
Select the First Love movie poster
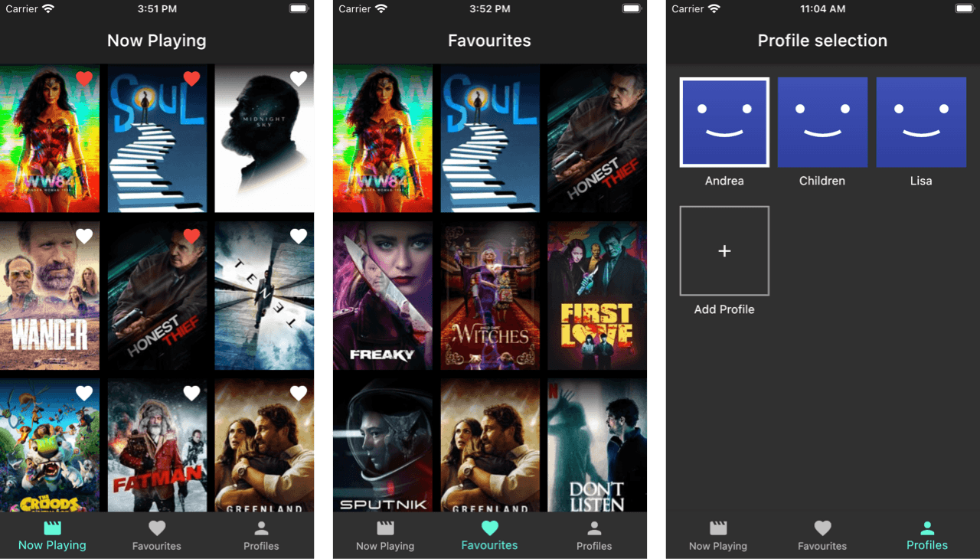point(597,296)
